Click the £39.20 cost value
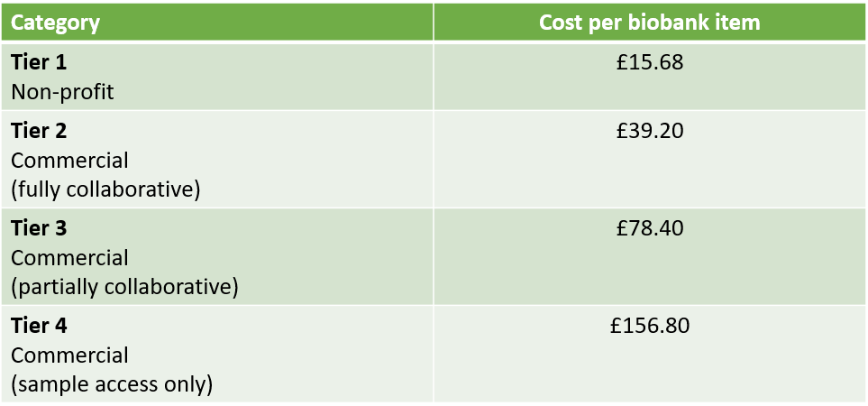This screenshot has width=868, height=406. tap(649, 132)
